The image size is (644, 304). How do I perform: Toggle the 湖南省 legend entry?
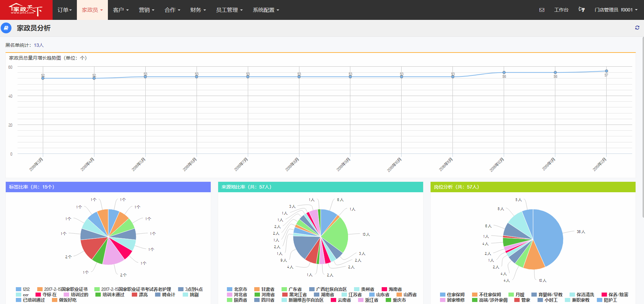324,295
